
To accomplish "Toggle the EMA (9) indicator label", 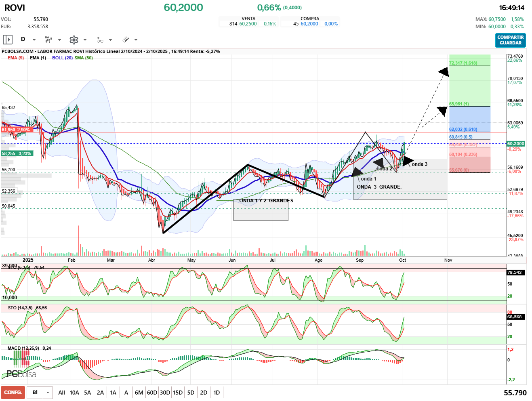I will click(x=16, y=58).
